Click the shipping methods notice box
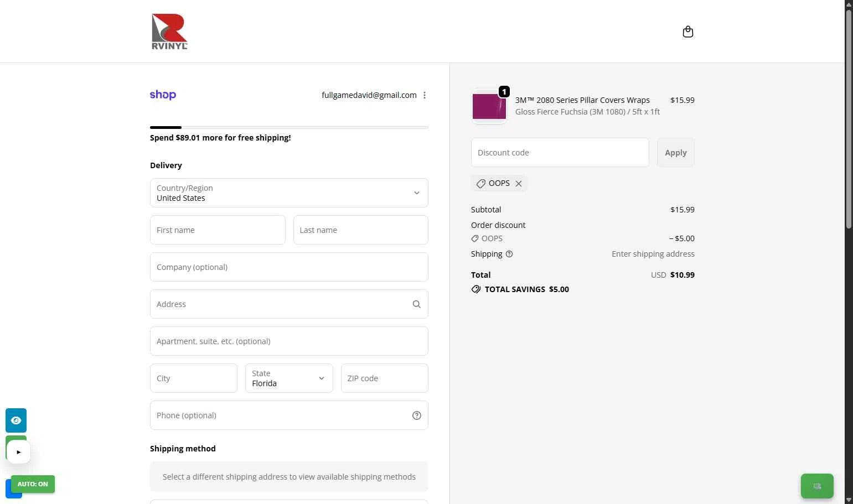The height and width of the screenshot is (504, 853). [289, 477]
